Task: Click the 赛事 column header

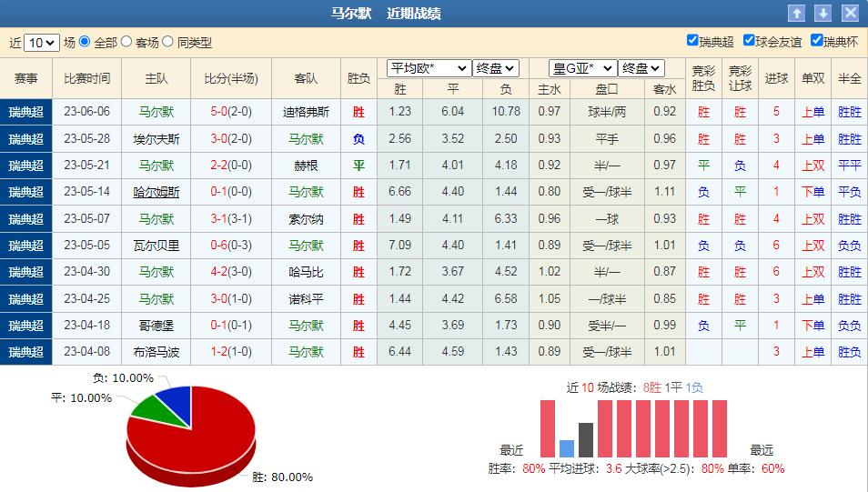Action: (26, 78)
